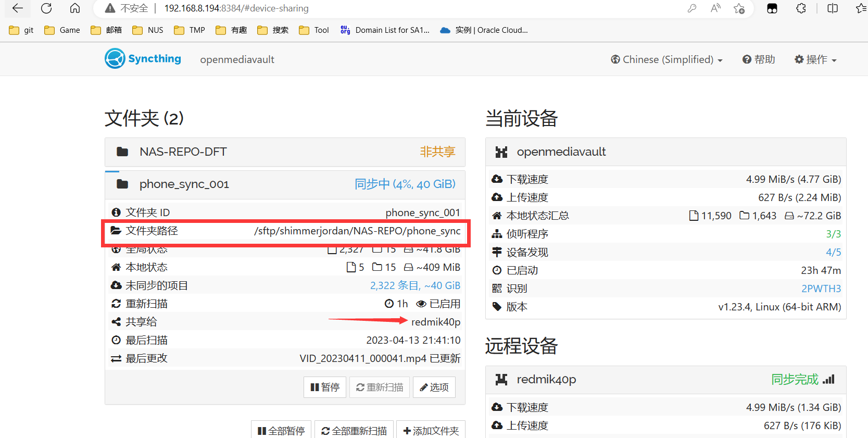Viewport: 868px width, 438px height.
Task: Click the Syncthing logo
Action: click(x=143, y=59)
